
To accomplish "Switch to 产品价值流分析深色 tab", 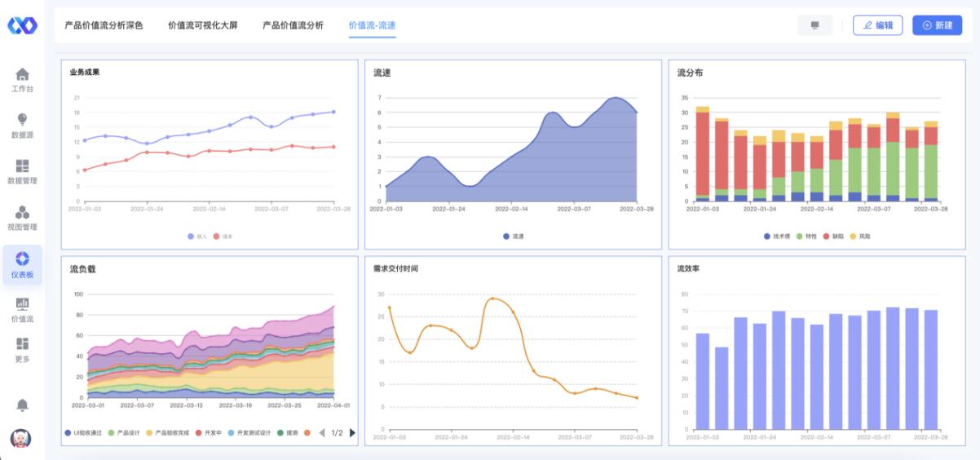I will point(104,25).
